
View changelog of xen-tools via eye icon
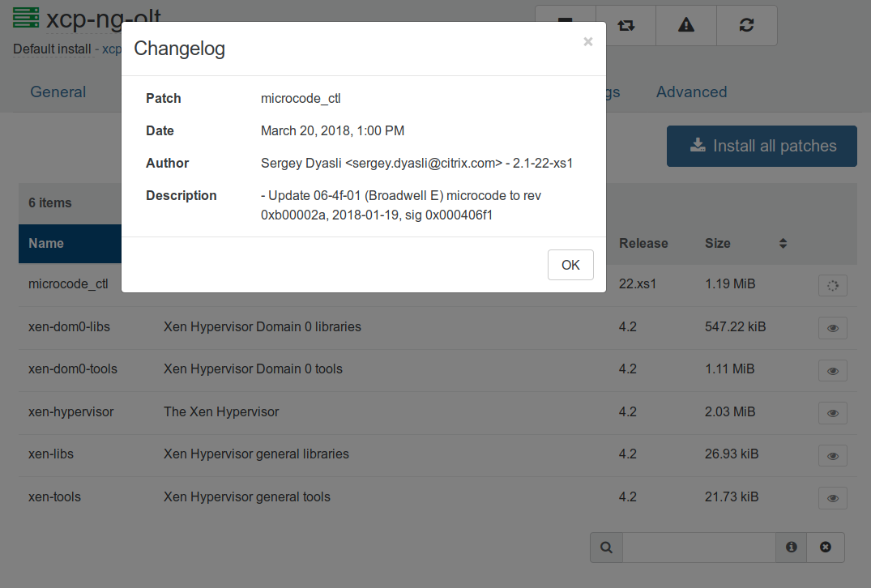[x=833, y=498]
